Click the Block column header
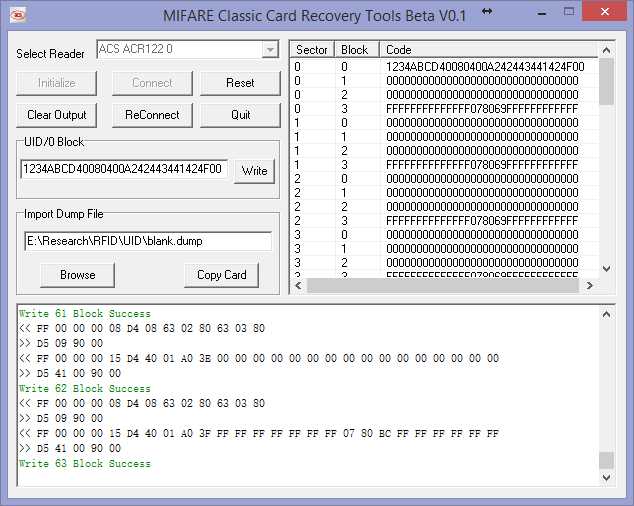The width and height of the screenshot is (634, 506). (357, 50)
